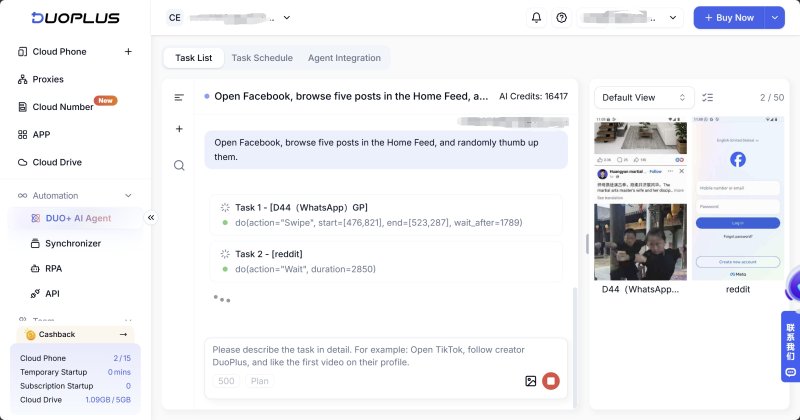Viewport: 800px width, 420px height.
Task: Toggle the Plan mode chip
Action: (x=259, y=381)
